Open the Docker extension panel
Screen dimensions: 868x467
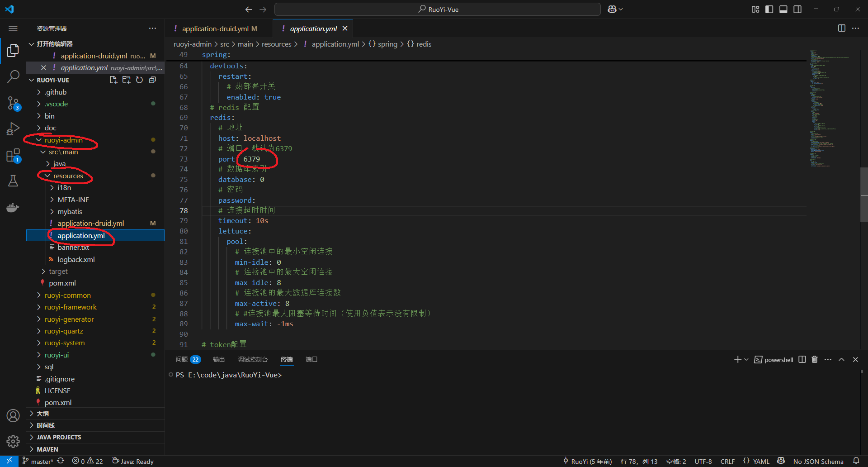13,207
